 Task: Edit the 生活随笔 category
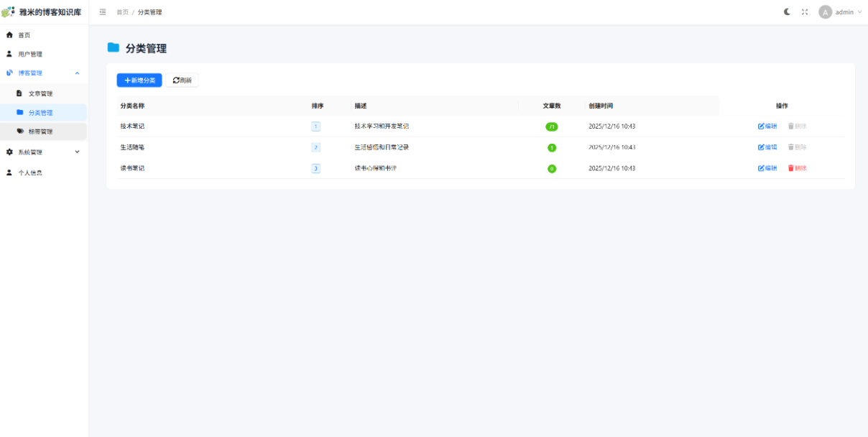pos(767,147)
